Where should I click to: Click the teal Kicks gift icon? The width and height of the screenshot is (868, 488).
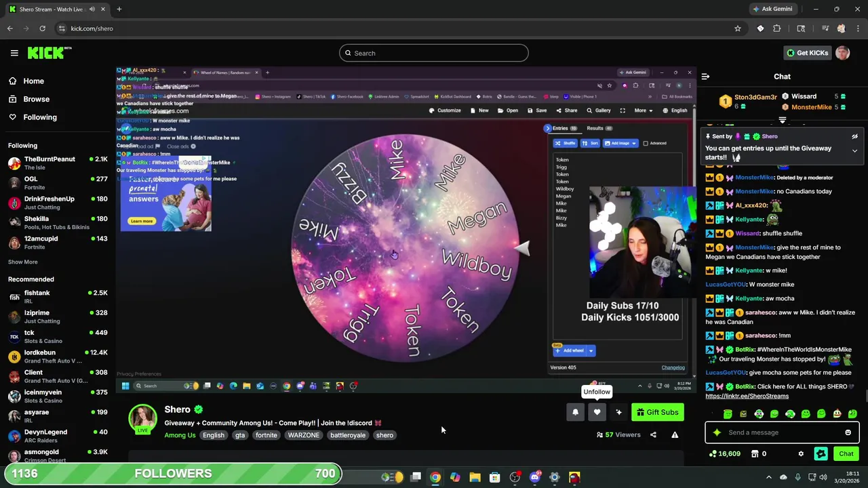point(821,453)
